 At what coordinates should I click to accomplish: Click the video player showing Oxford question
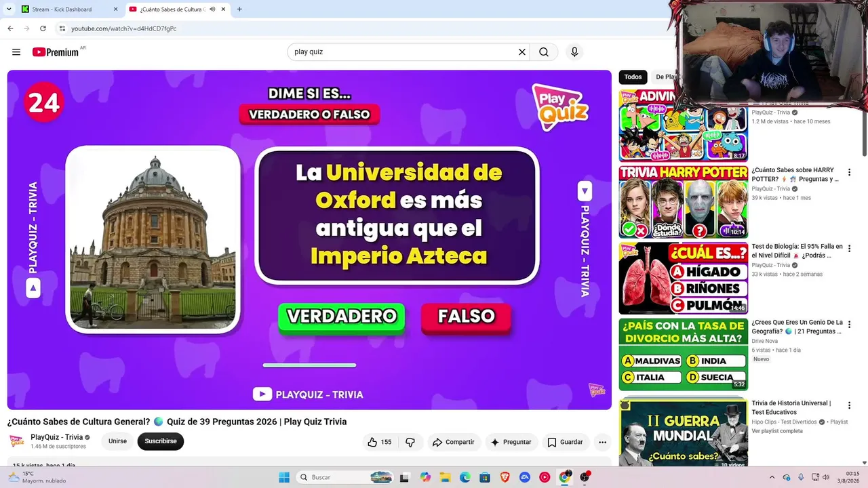(x=309, y=240)
